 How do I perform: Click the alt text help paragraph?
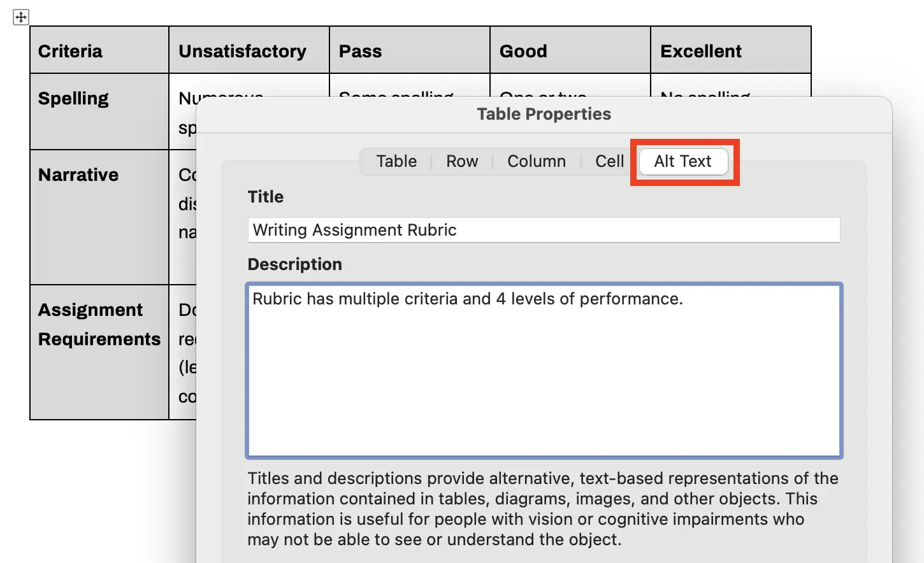coord(543,509)
